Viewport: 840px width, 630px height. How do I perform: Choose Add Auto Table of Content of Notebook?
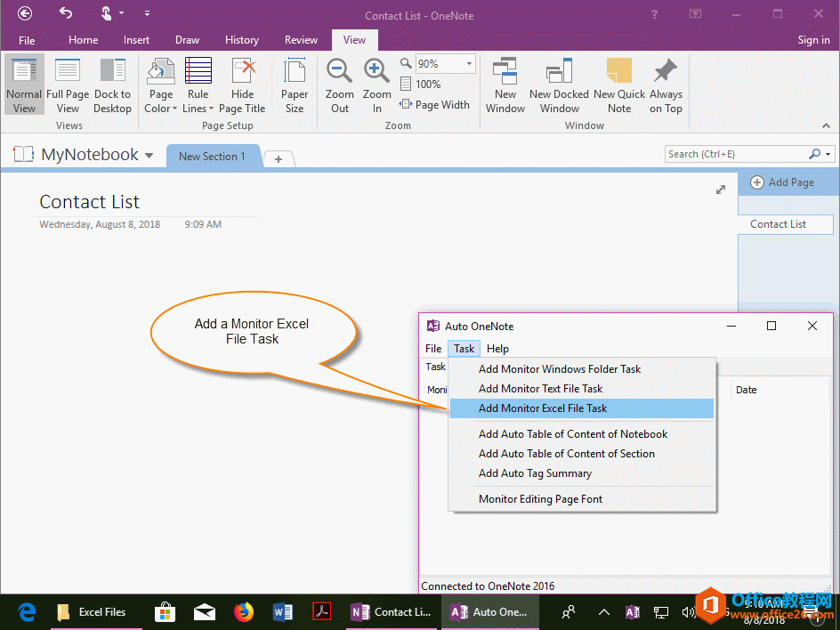click(582, 434)
